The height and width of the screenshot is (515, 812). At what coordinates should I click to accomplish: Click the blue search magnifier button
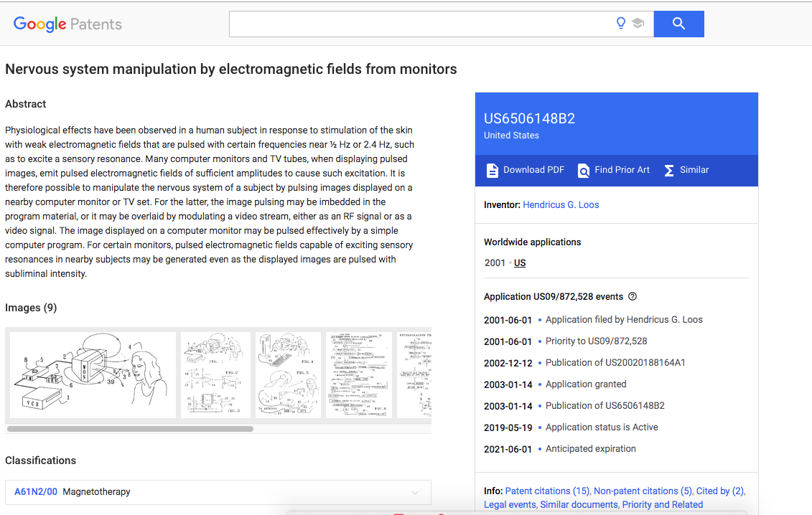[678, 24]
